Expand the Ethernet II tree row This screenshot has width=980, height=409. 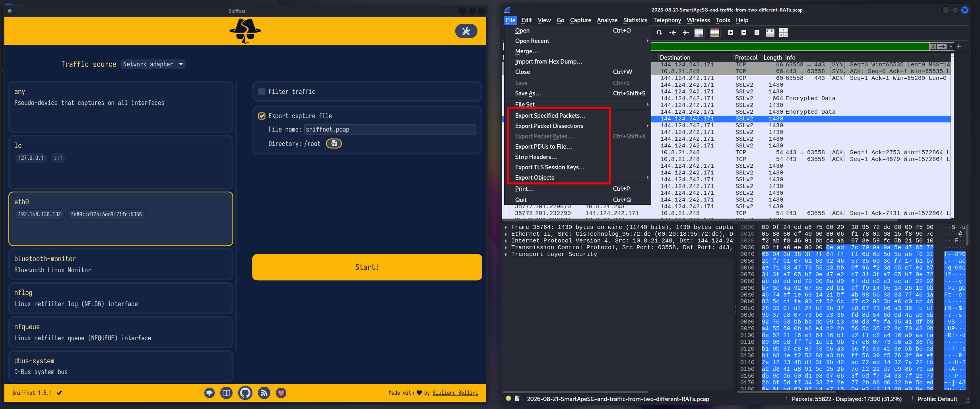[506, 234]
